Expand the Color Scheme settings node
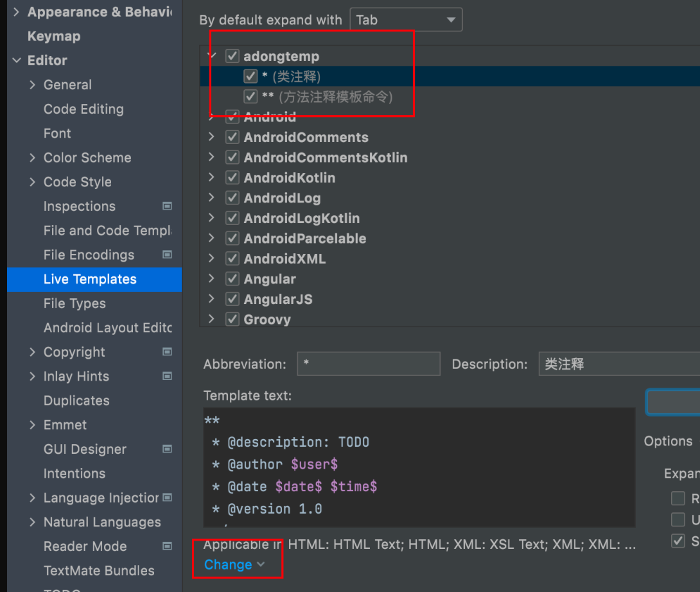Screen dimensions: 700x592 (33, 158)
